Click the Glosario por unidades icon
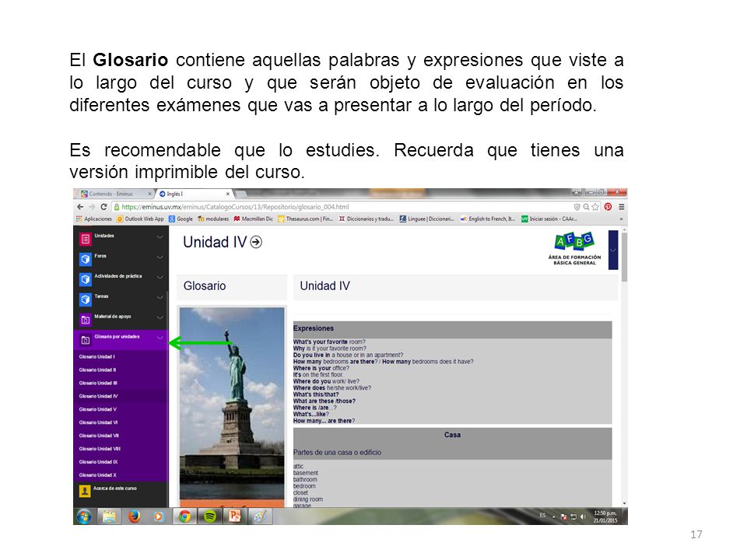 click(86, 340)
